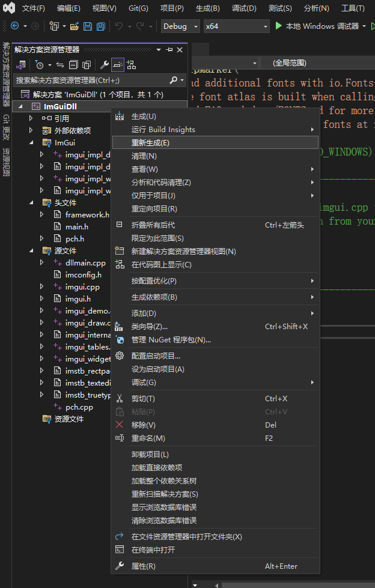
Task: Open the 运行 Build Insights submenu
Action: (216, 130)
